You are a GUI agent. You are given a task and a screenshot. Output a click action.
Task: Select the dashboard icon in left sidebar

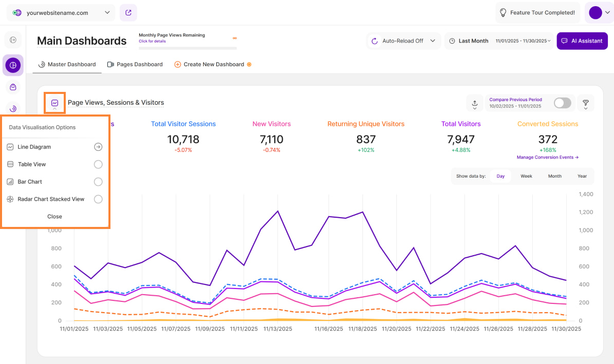click(13, 65)
